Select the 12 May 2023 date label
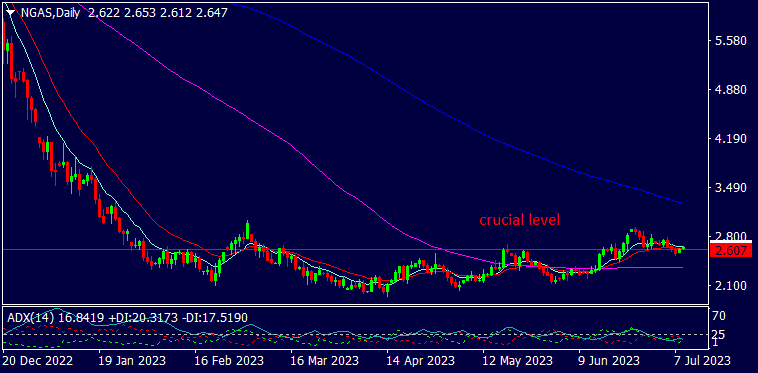The image size is (758, 373). (517, 361)
